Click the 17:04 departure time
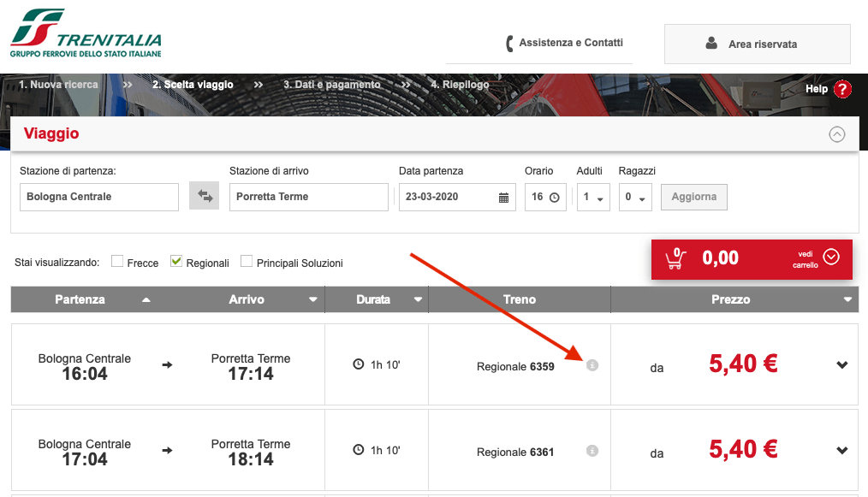868x497 pixels. point(85,459)
